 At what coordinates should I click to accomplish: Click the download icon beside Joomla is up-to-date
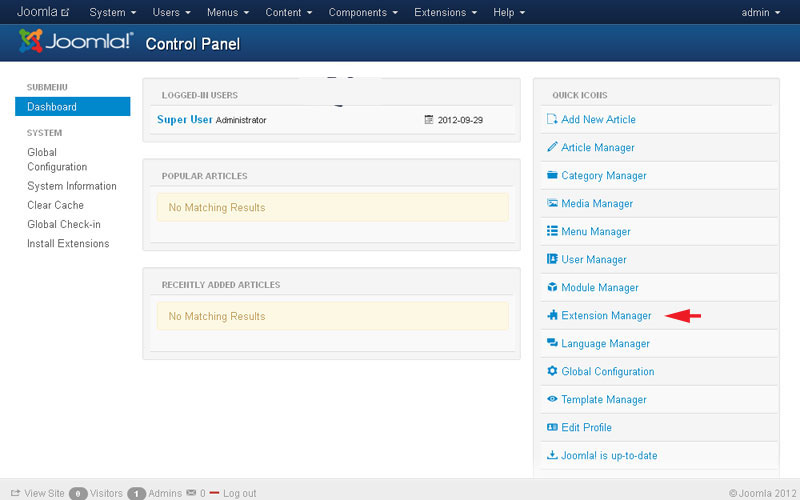(x=552, y=455)
